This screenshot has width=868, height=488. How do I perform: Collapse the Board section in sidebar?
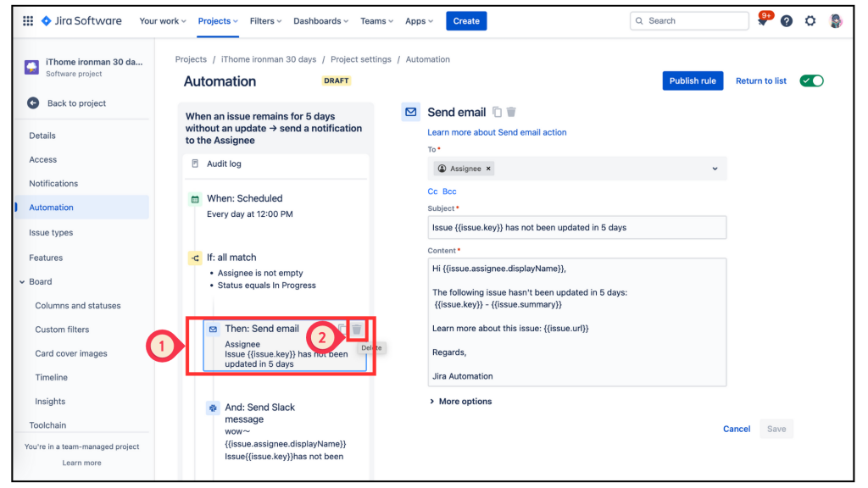pos(22,281)
